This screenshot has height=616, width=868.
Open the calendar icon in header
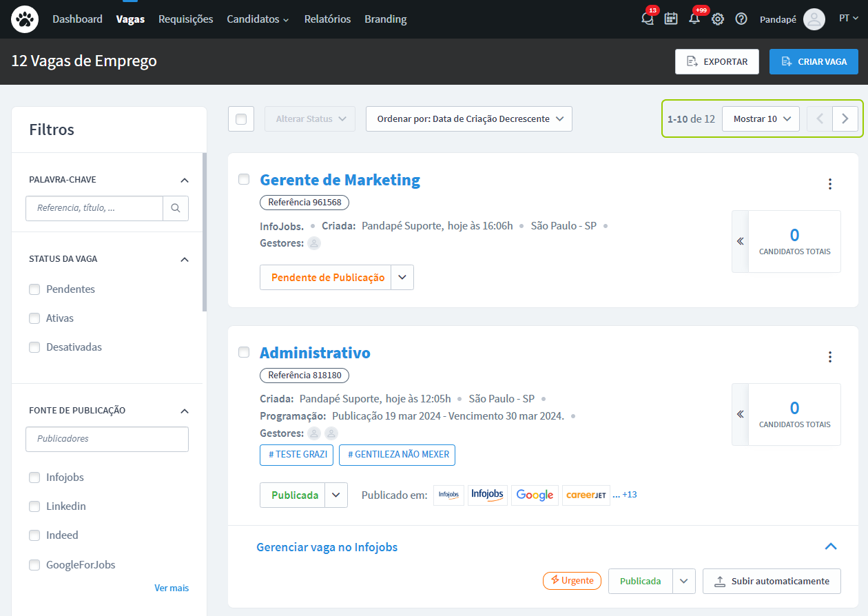[671, 19]
